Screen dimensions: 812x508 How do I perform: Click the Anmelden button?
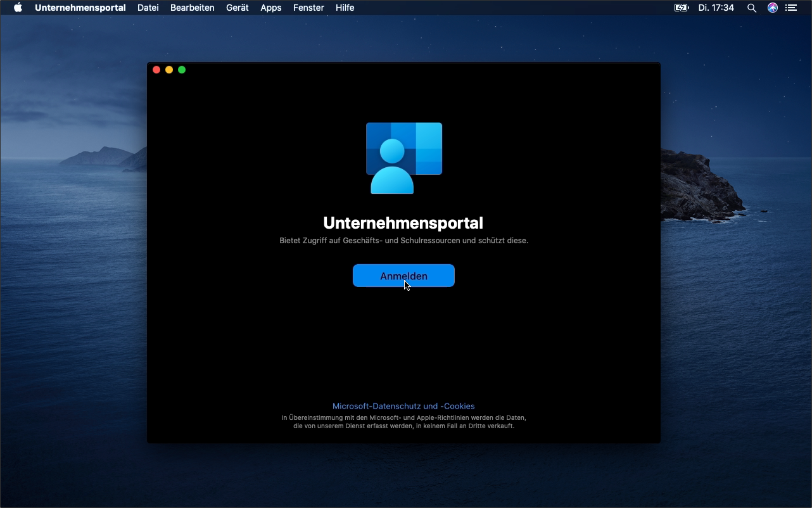point(403,276)
